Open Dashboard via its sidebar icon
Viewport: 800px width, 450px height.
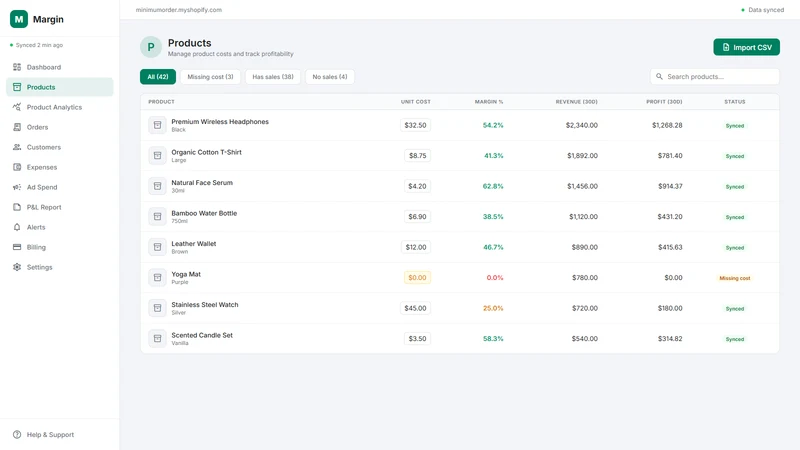pos(17,67)
